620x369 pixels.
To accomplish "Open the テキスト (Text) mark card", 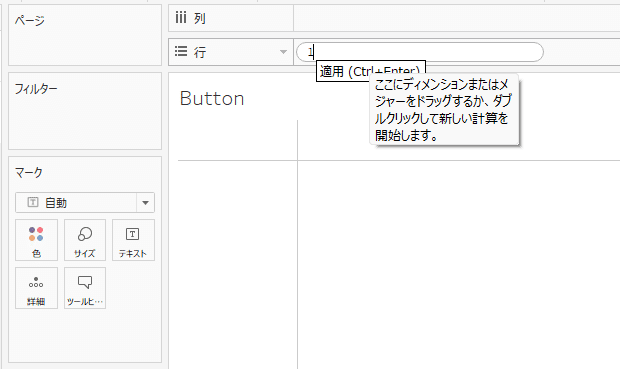I will (x=133, y=240).
